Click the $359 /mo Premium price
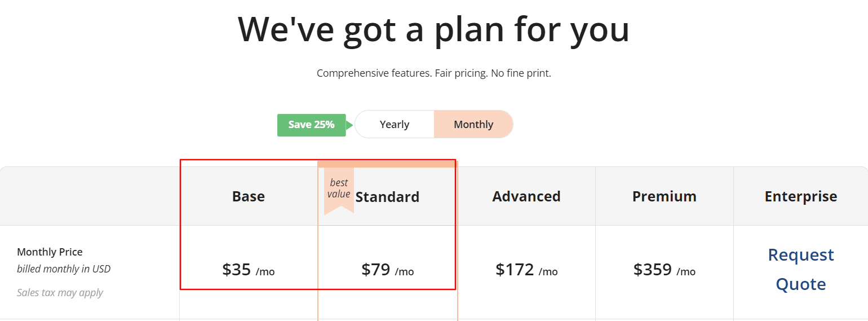The width and height of the screenshot is (868, 321). click(x=664, y=270)
